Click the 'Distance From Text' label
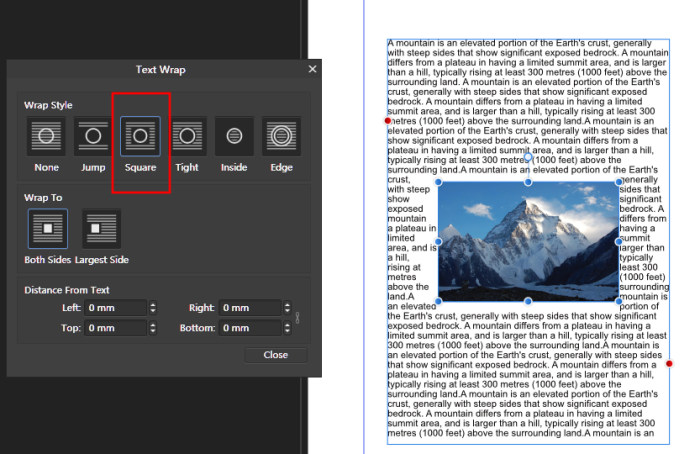This screenshot has width=700, height=454. 67,290
